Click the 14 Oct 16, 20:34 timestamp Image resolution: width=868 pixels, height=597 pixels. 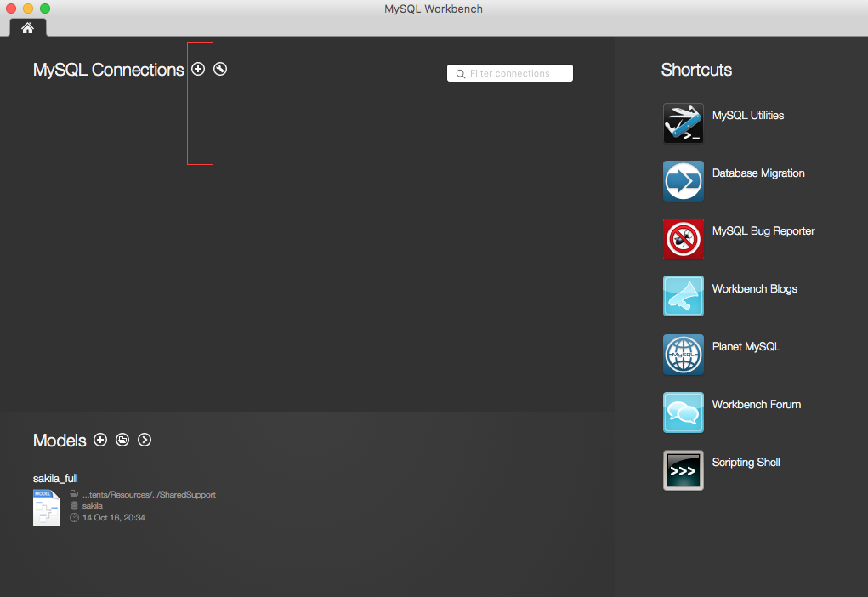[113, 517]
